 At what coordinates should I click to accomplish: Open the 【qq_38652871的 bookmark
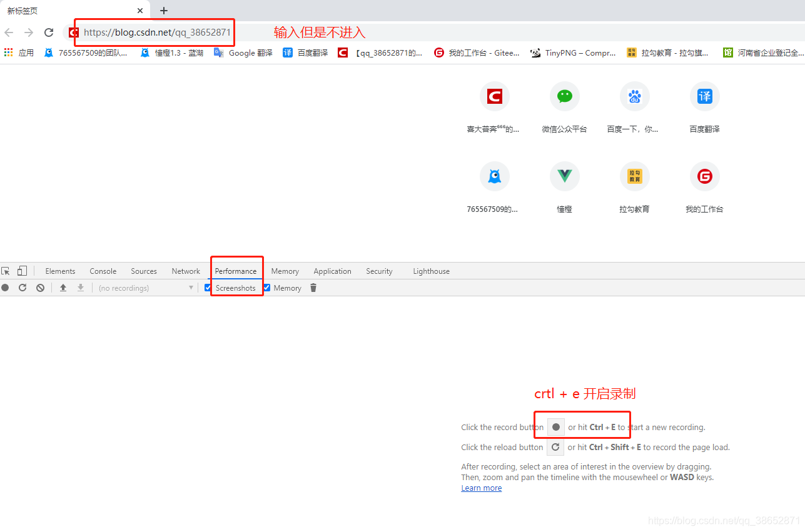(x=380, y=53)
